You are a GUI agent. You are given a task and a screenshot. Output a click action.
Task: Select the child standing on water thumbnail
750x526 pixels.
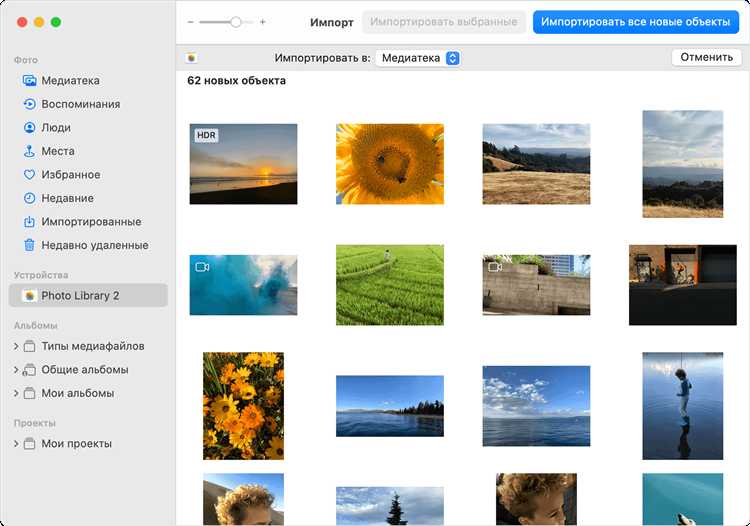683,406
